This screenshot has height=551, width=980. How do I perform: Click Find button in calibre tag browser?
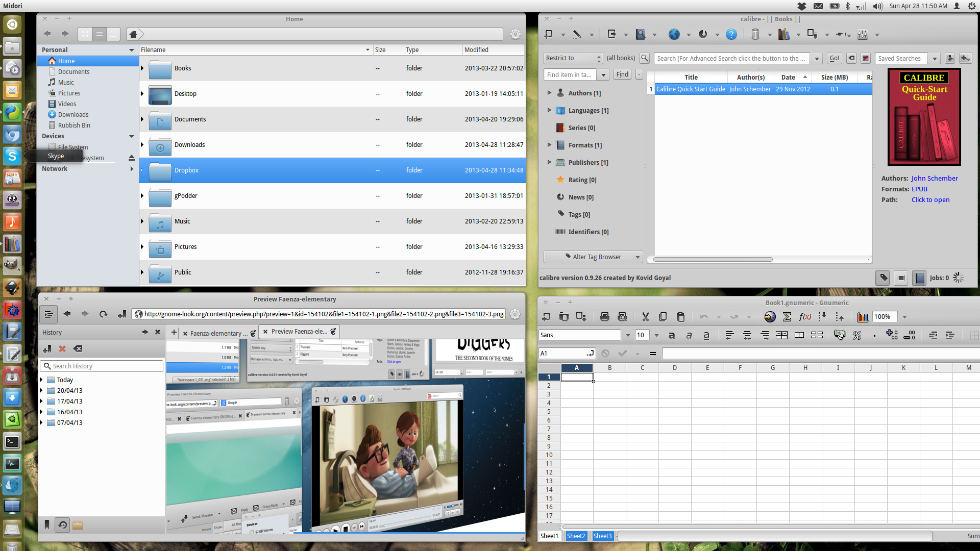click(622, 74)
